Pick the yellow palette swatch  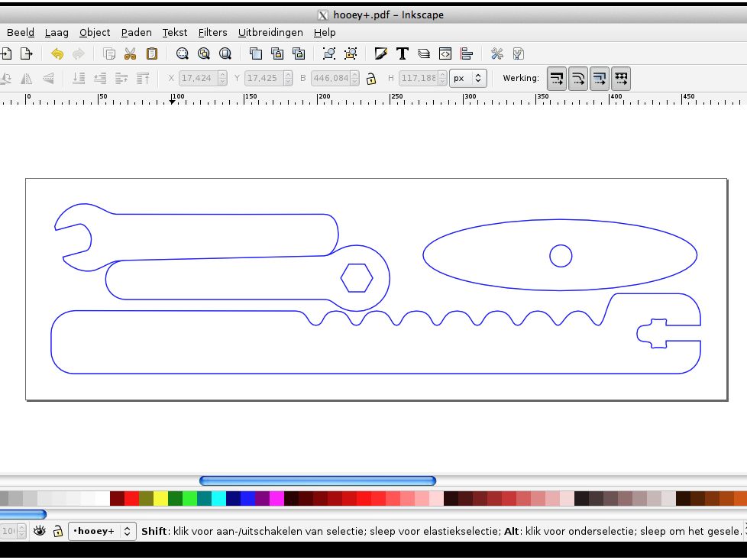tap(160, 499)
